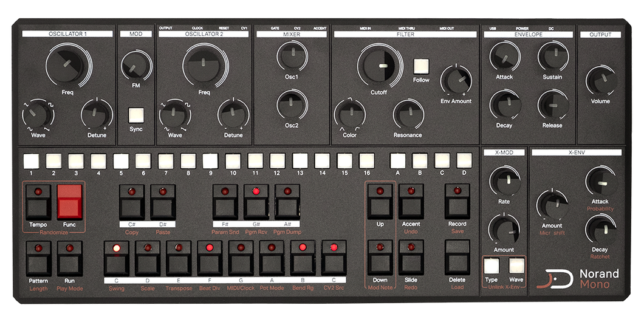Toggle the filter Follow button
Screen dimensions: 644x322
point(421,66)
